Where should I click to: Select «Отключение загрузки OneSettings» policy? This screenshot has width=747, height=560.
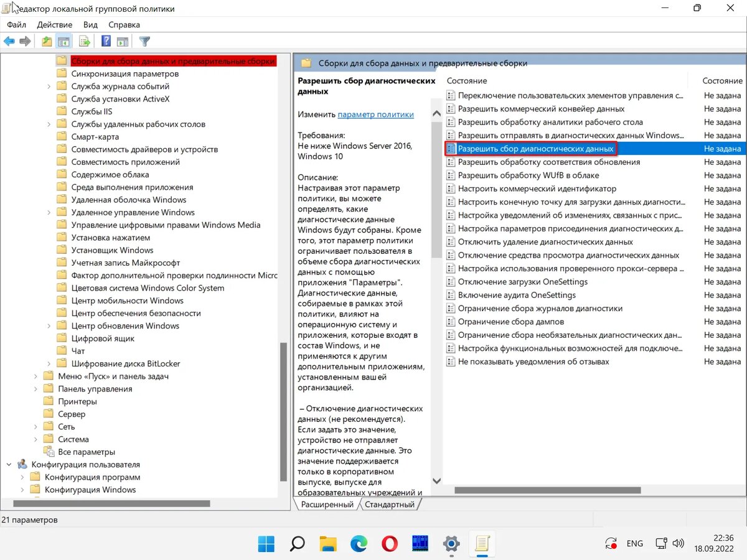coord(523,282)
